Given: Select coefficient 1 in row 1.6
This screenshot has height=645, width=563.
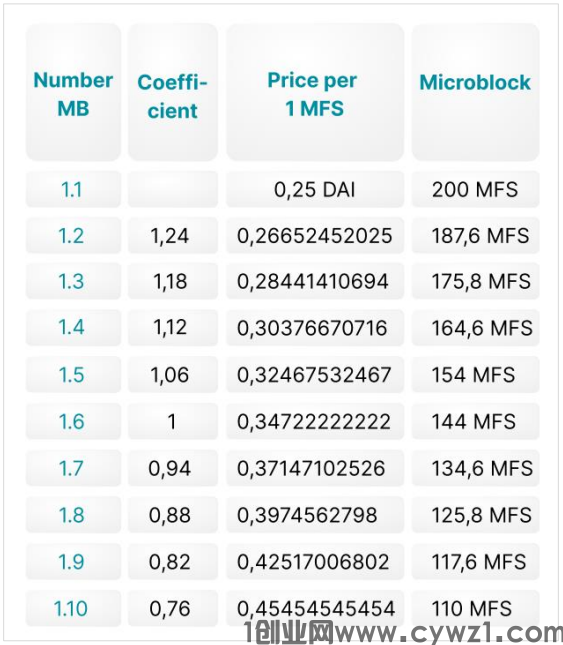Looking at the screenshot, I should click(x=173, y=422).
